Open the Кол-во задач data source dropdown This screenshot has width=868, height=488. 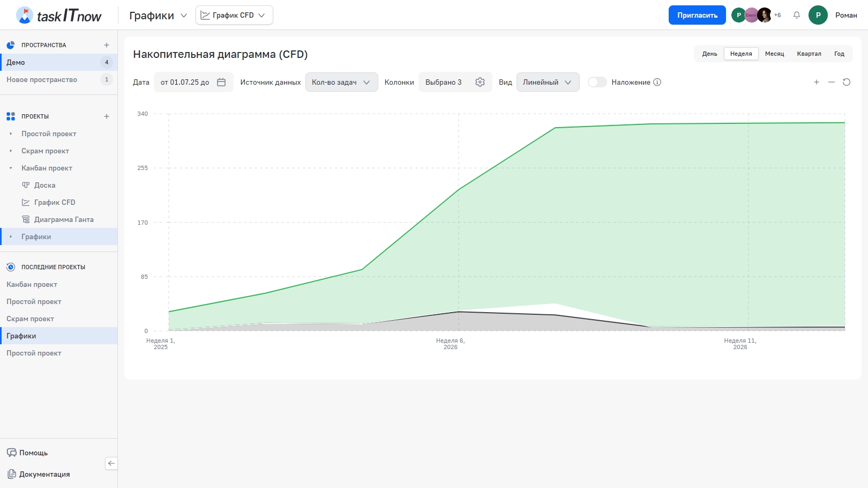(x=341, y=82)
